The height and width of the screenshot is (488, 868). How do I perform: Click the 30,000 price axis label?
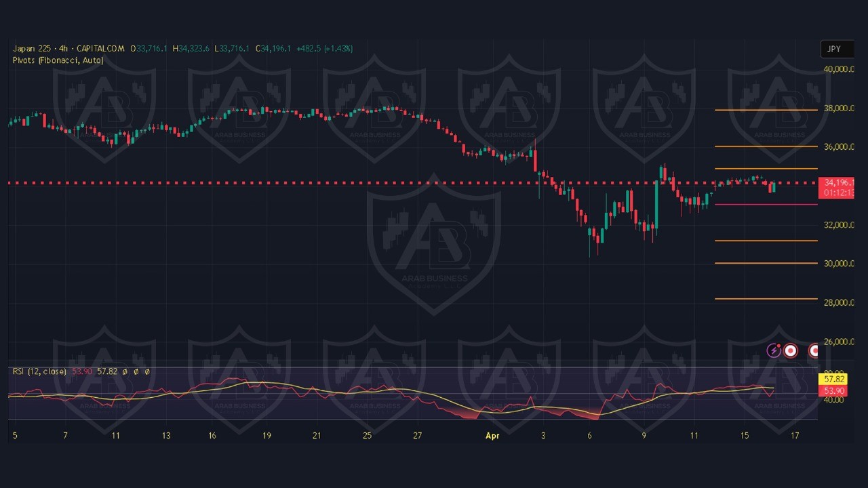pos(838,264)
